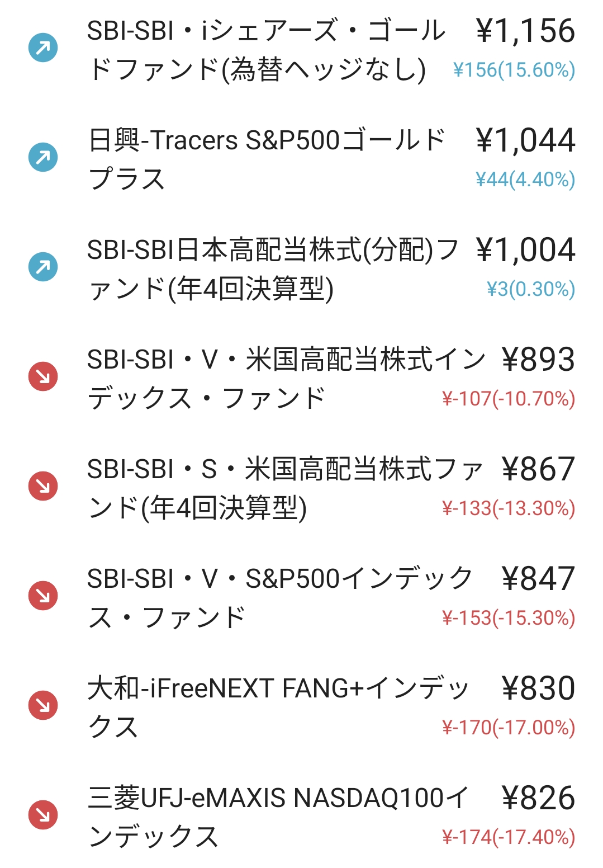This screenshot has width=603, height=868.
Task: Tap the red down arrow beside SBI・V・S&P500
Action: tap(43, 596)
